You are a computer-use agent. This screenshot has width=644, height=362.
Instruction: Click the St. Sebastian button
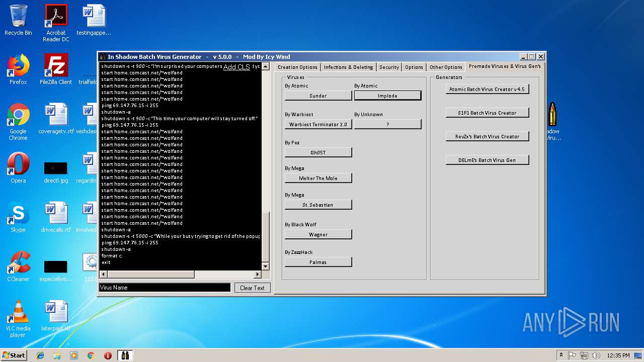click(x=318, y=205)
